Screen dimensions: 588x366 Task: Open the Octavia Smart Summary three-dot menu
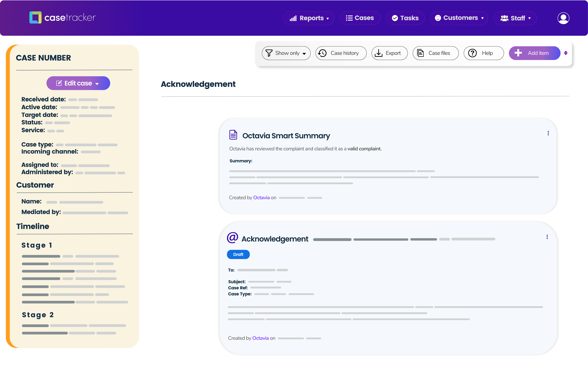548,133
